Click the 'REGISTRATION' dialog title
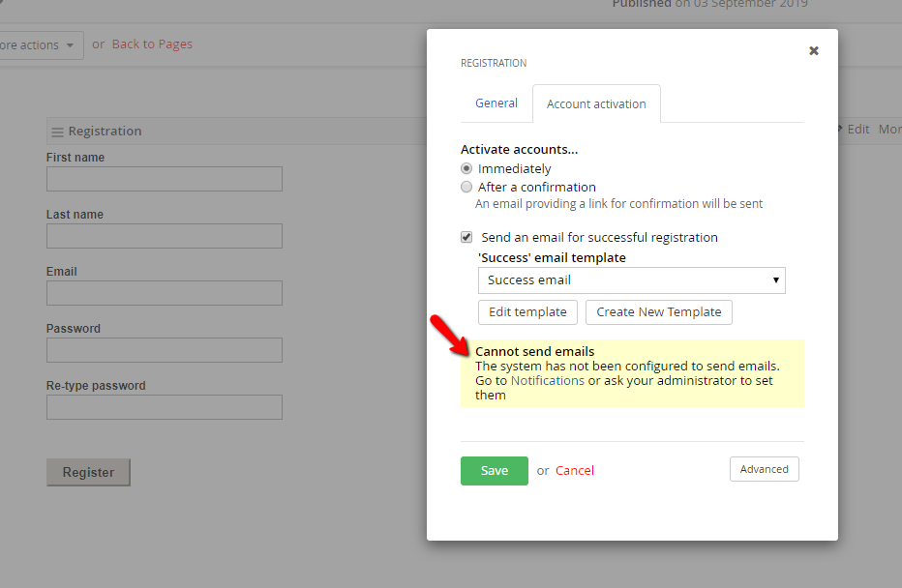This screenshot has height=588, width=902. tap(494, 63)
